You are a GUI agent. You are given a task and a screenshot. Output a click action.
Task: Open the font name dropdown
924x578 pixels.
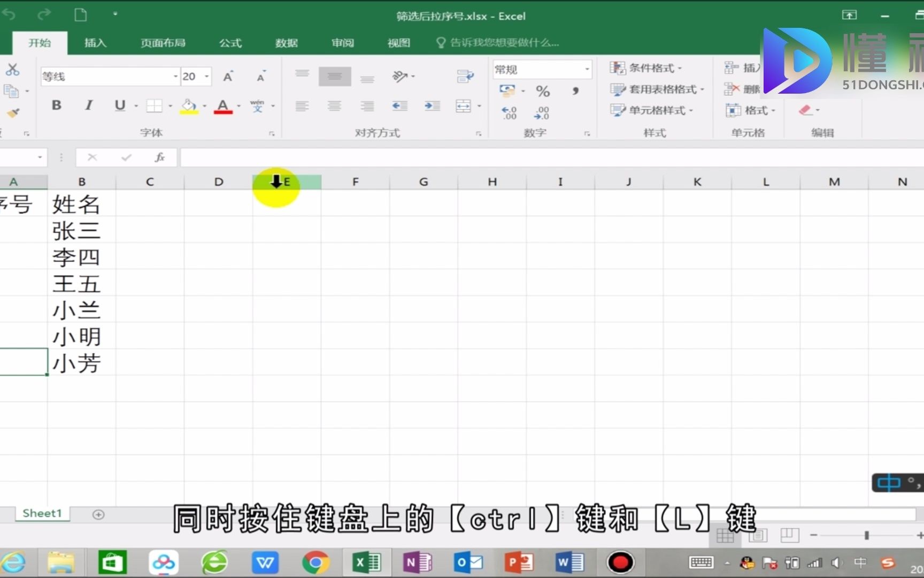point(176,77)
